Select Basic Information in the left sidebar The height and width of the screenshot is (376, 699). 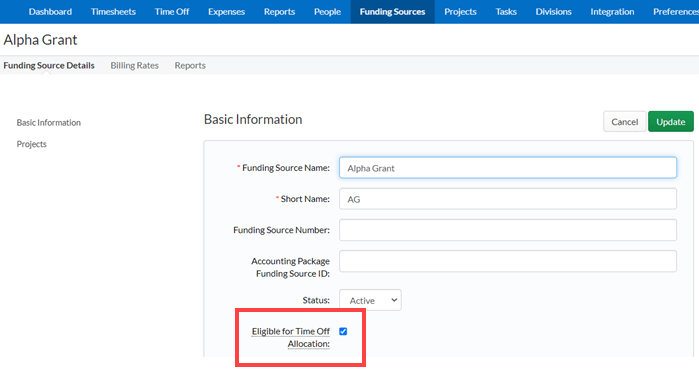pyautogui.click(x=49, y=122)
